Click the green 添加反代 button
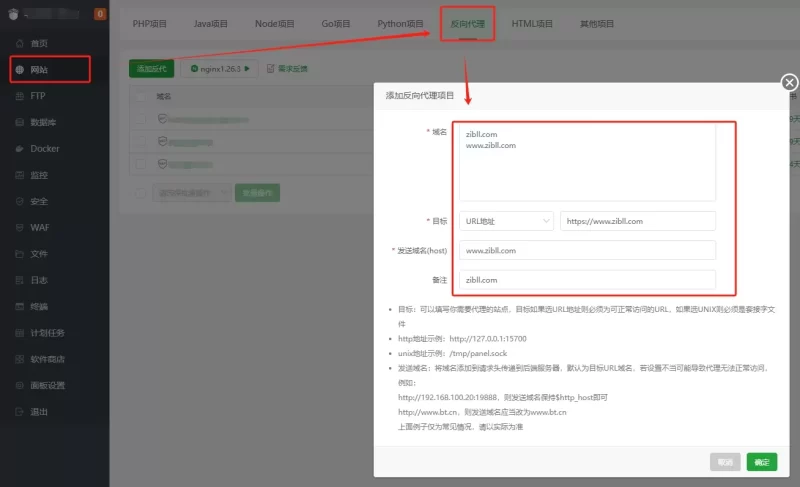 (x=152, y=68)
